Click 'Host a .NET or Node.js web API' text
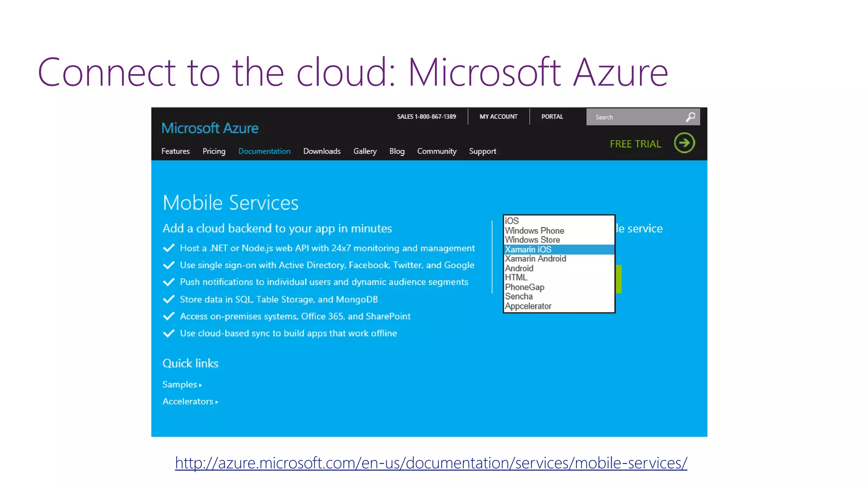Screen dimensions: 868x488 327,248
